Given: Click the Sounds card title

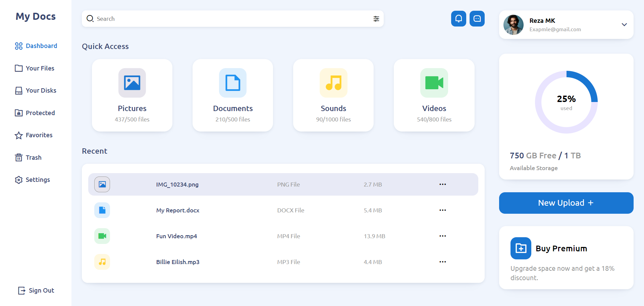Looking at the screenshot, I should point(333,108).
